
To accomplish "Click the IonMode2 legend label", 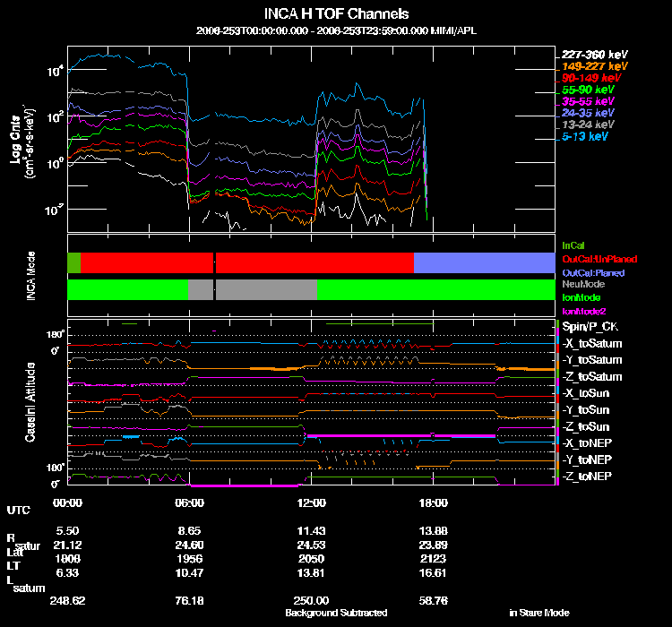I will coord(584,311).
